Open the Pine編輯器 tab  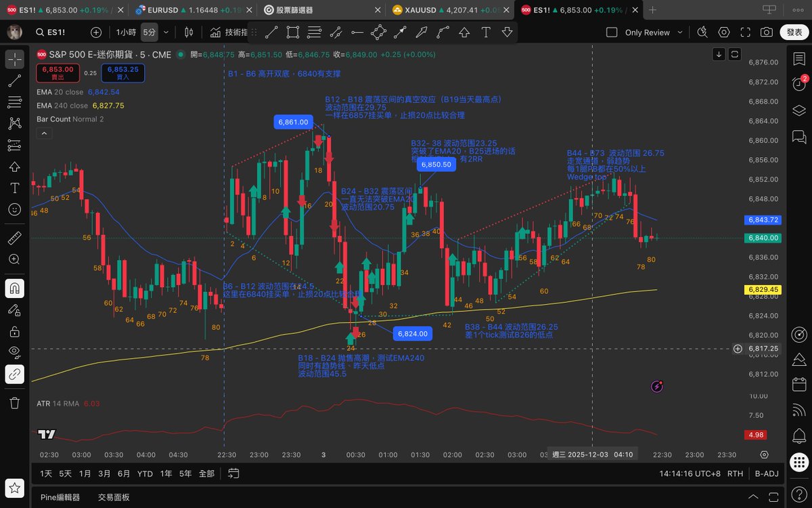point(60,497)
